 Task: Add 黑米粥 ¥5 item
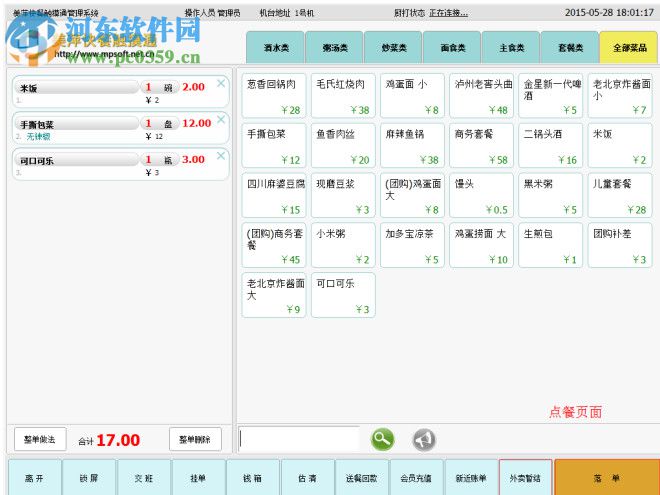pyautogui.click(x=551, y=195)
